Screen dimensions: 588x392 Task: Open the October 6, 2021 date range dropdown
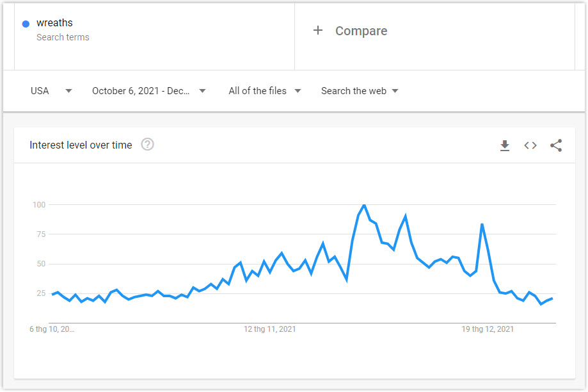(x=149, y=91)
